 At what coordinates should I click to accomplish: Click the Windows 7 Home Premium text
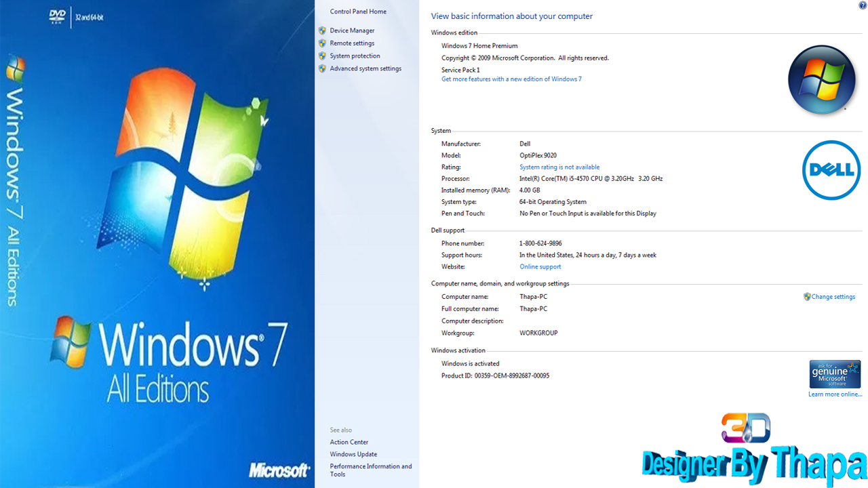click(479, 46)
